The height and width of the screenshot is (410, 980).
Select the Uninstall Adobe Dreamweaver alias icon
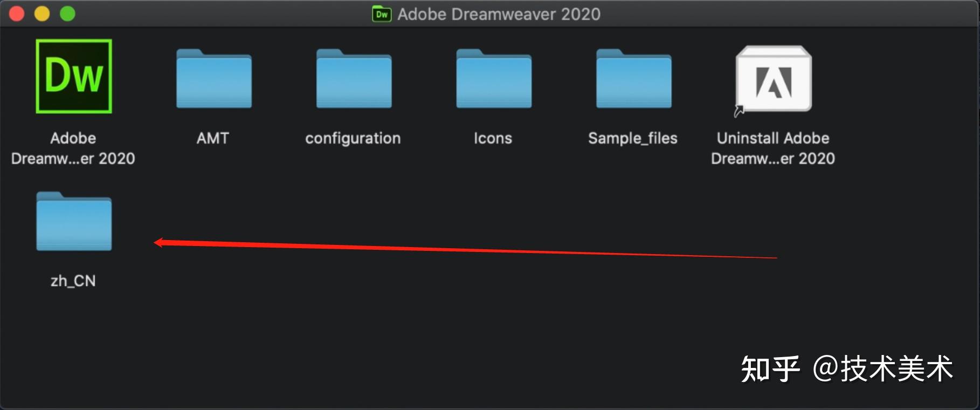point(774,79)
